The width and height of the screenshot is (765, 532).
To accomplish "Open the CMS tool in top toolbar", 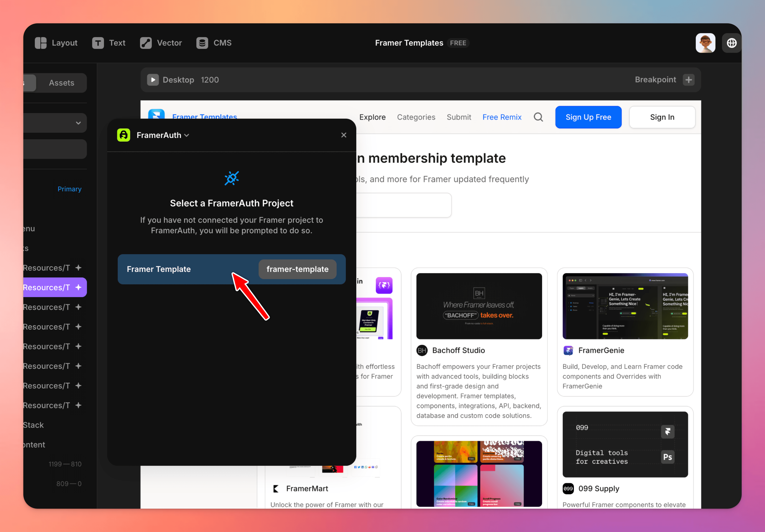I will click(214, 43).
